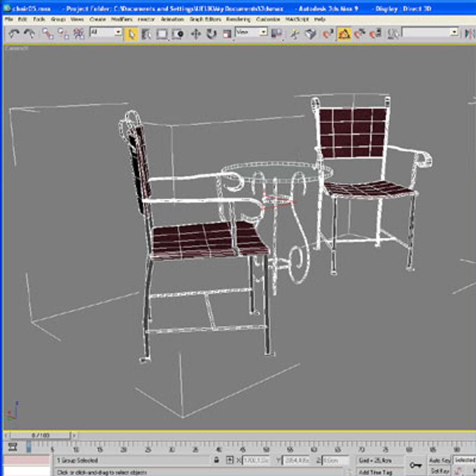Image resolution: width=476 pixels, height=476 pixels.
Task: Click the time slider's right arrow
Action: click(x=74, y=435)
